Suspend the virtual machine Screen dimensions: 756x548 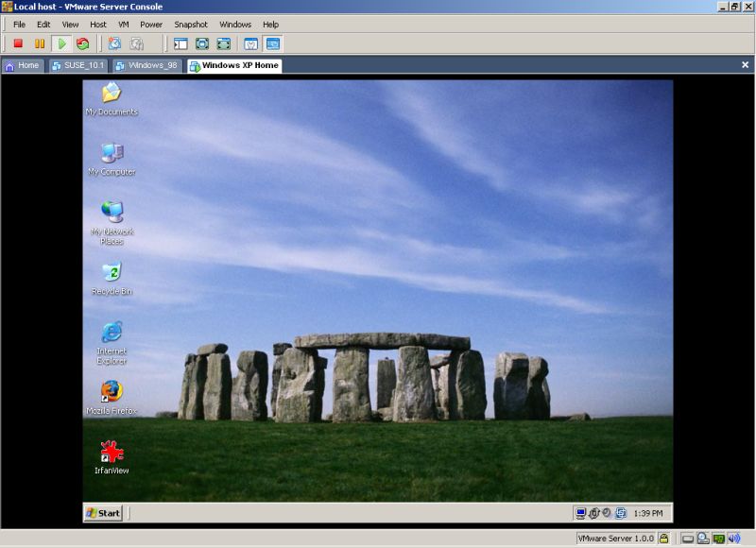pos(42,42)
